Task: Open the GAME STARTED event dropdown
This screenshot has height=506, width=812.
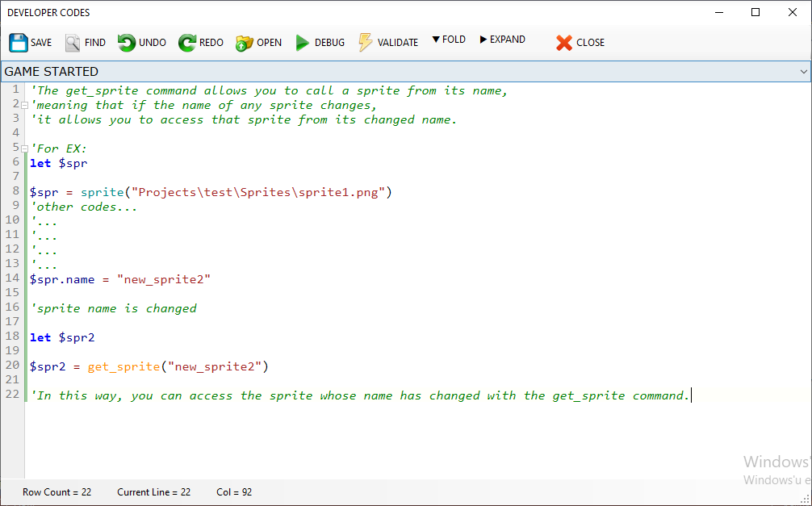Action: (803, 72)
